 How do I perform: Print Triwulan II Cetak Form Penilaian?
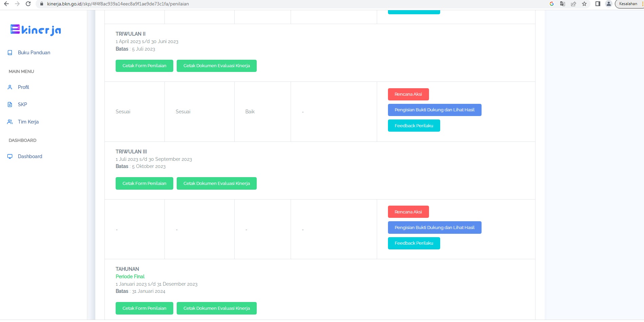click(144, 66)
